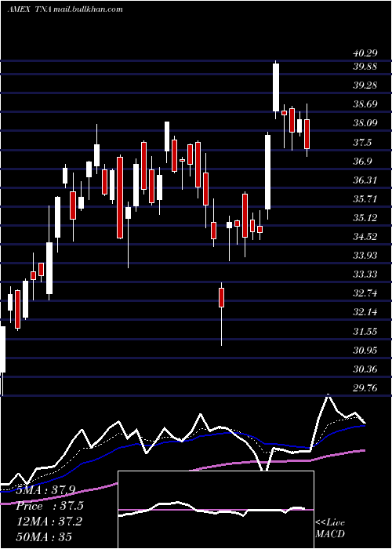Click the 40.29 price label
This screenshot has width=392, height=549.
pos(365,53)
